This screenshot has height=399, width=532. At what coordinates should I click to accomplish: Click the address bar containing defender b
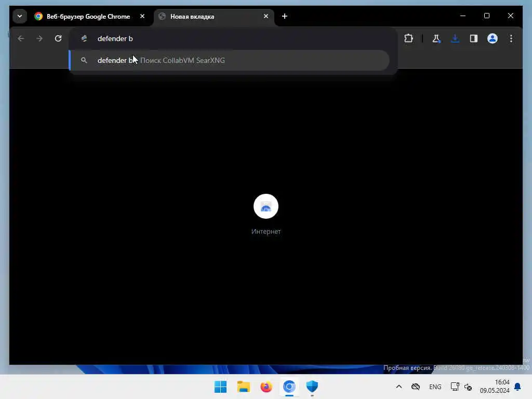click(x=233, y=38)
